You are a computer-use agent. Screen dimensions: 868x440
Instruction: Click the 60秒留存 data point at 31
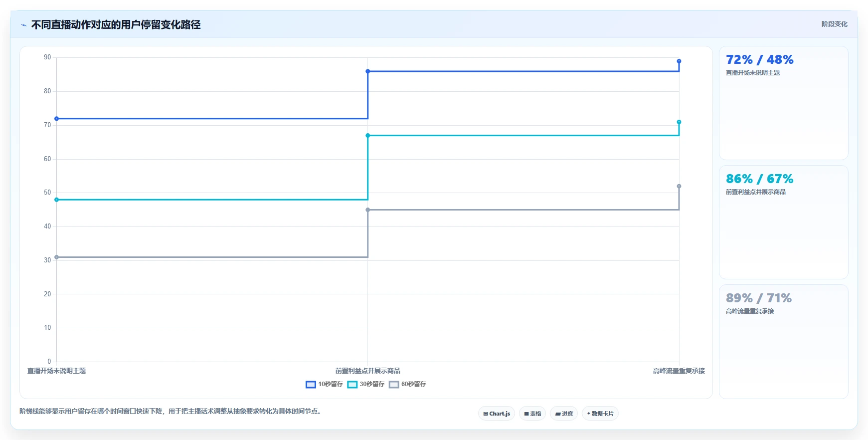coord(57,257)
